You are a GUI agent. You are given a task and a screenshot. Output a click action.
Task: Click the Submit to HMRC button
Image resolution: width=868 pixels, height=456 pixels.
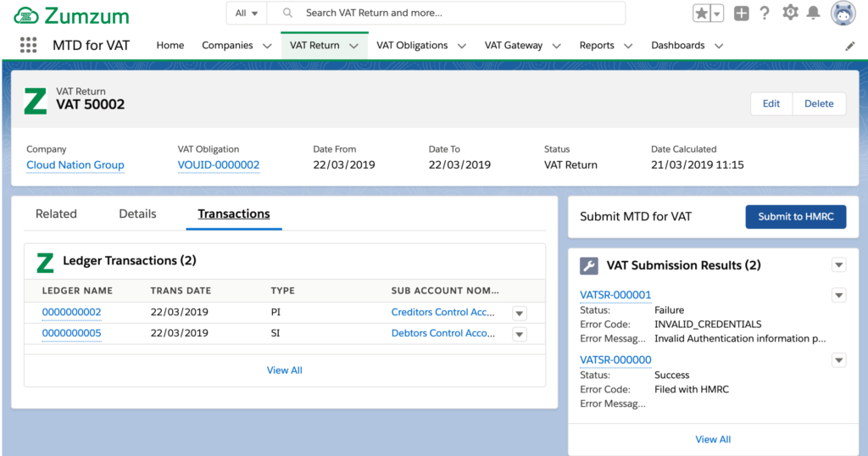[795, 216]
